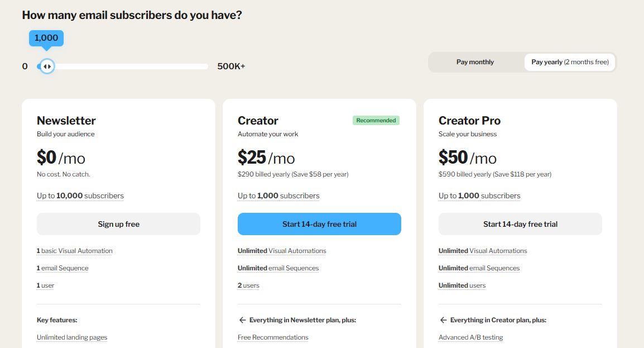Start Creator Pro 14-day free trial

click(x=520, y=224)
